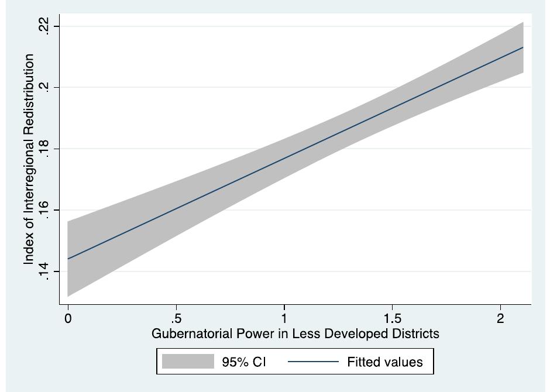Select the y-axis title Index of Interregional Redistribution

pos(29,159)
